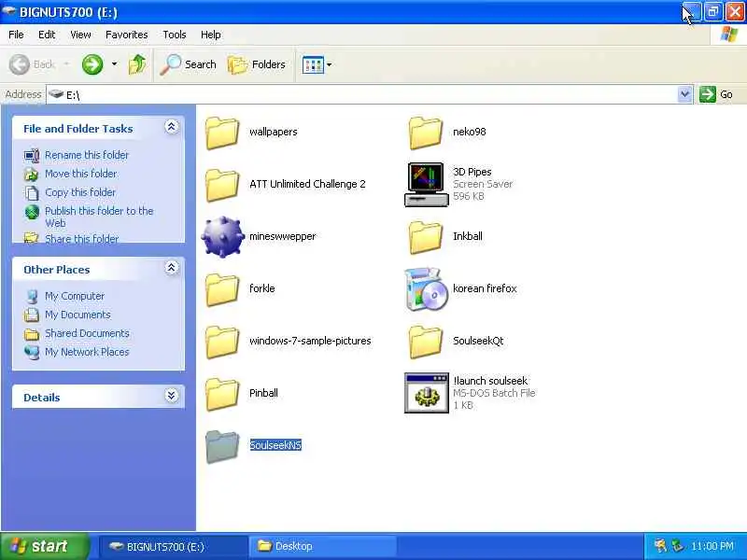Click Publish this folder to the Web

tap(99, 217)
